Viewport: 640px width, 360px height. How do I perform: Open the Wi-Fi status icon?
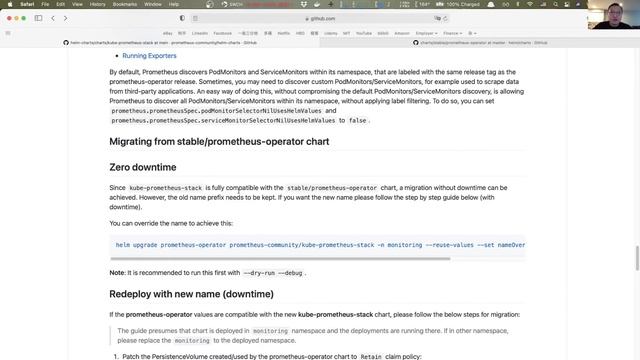click(530, 4)
